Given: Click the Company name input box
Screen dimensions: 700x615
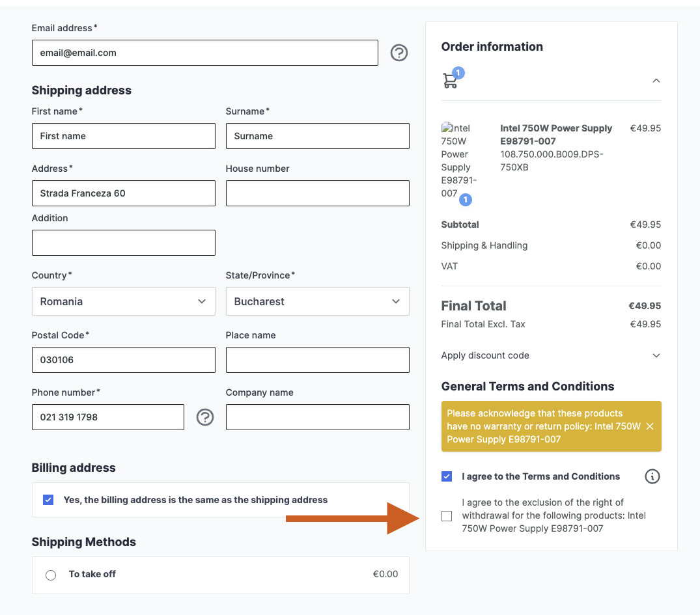Looking at the screenshot, I should (317, 417).
